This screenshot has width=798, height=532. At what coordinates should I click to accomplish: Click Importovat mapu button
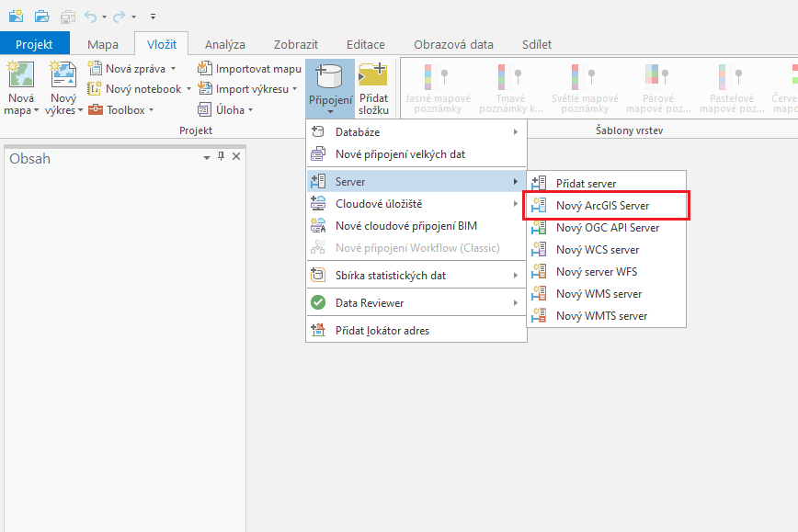[x=249, y=68]
